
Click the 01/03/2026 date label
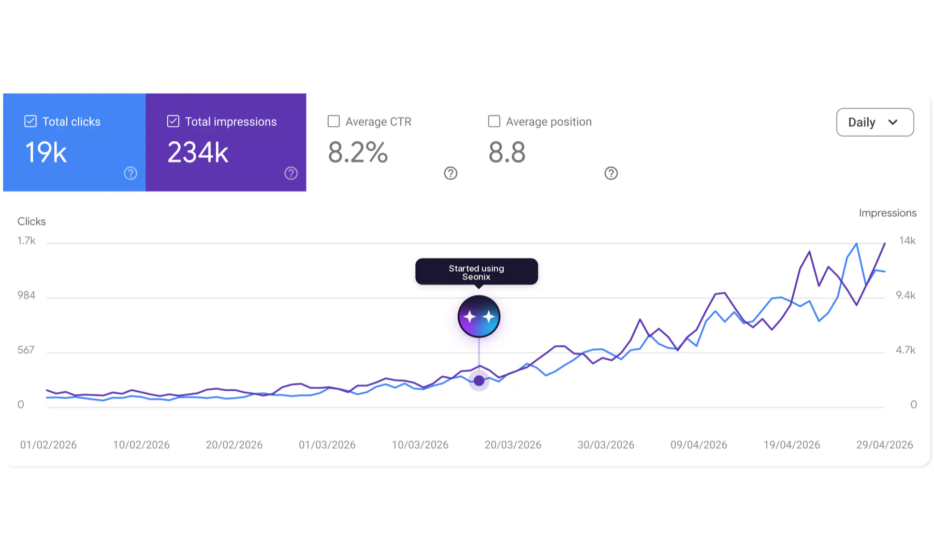327,445
